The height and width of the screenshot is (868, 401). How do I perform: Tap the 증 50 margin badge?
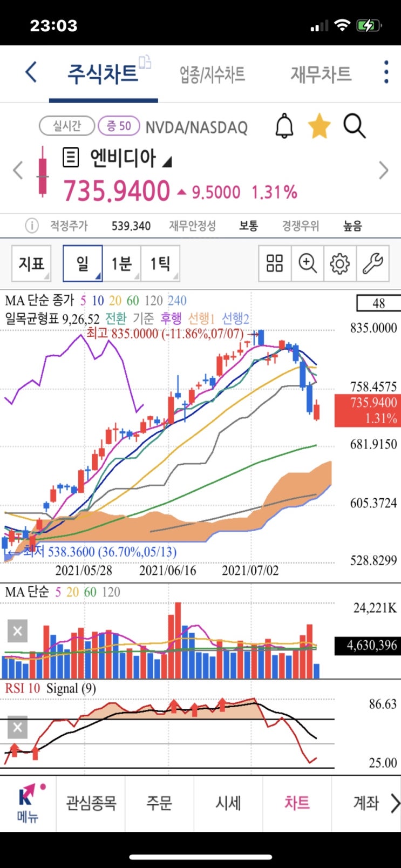[119, 126]
